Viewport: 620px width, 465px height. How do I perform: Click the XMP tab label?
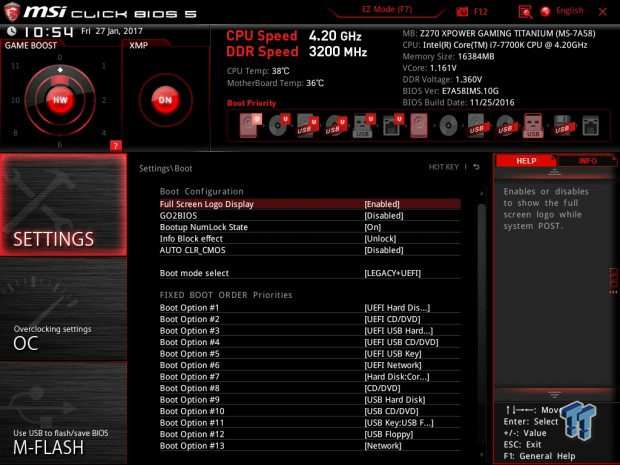click(138, 45)
